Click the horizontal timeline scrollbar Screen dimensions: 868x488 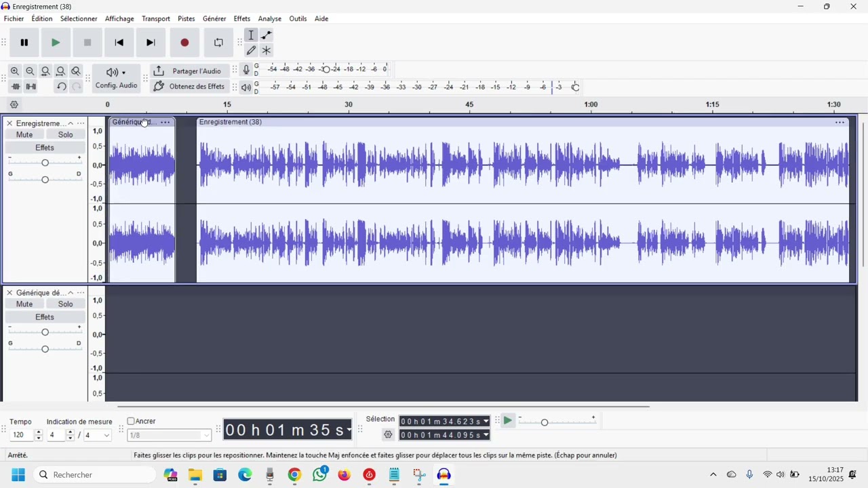(x=384, y=407)
